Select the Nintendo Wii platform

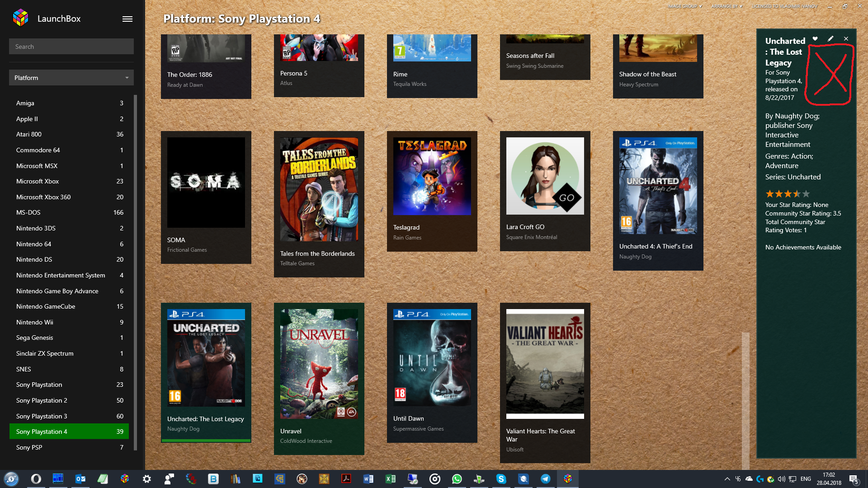[69, 322]
